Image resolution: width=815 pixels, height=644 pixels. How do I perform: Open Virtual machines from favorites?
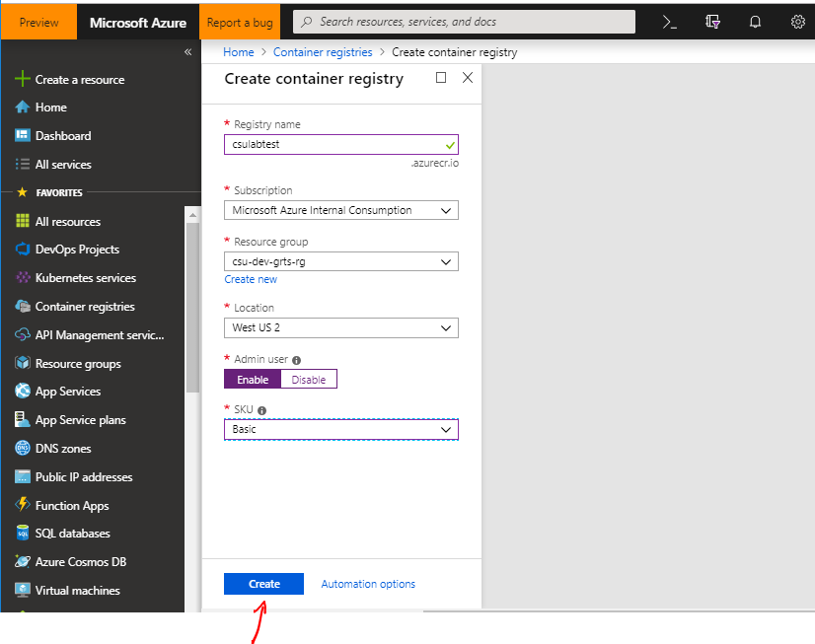coord(77,591)
